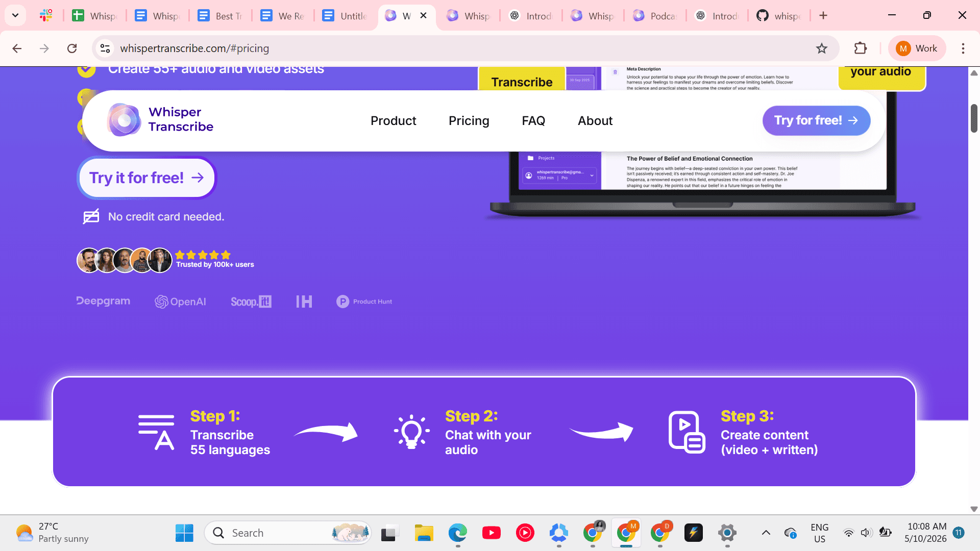Viewport: 980px width, 551px height.
Task: Open the 'Untitle' Docs tab
Action: point(345,16)
